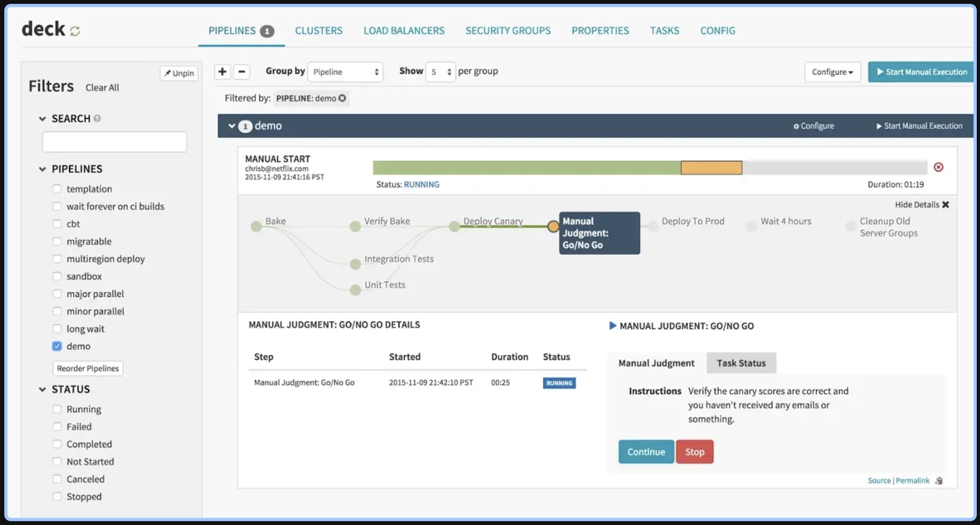Viewport: 980px width, 525px height.
Task: Open the top Configure dropdown
Action: click(x=832, y=72)
